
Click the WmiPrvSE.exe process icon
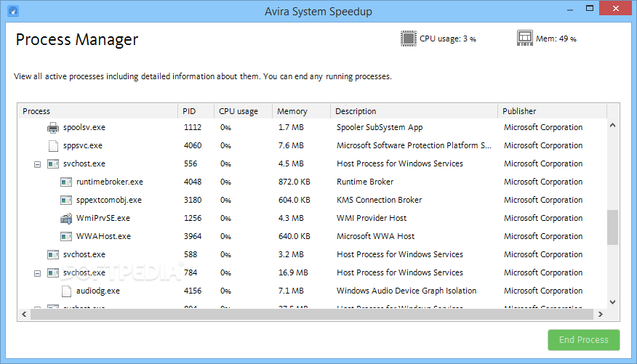[x=66, y=218]
